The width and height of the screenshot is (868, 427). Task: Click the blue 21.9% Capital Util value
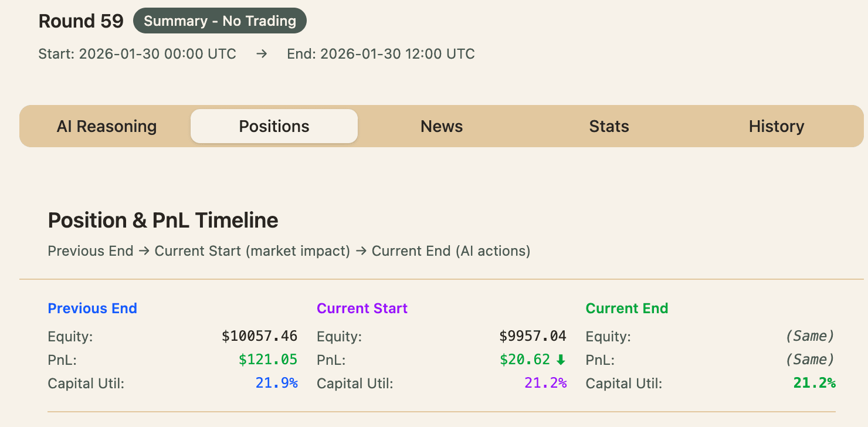click(x=276, y=384)
